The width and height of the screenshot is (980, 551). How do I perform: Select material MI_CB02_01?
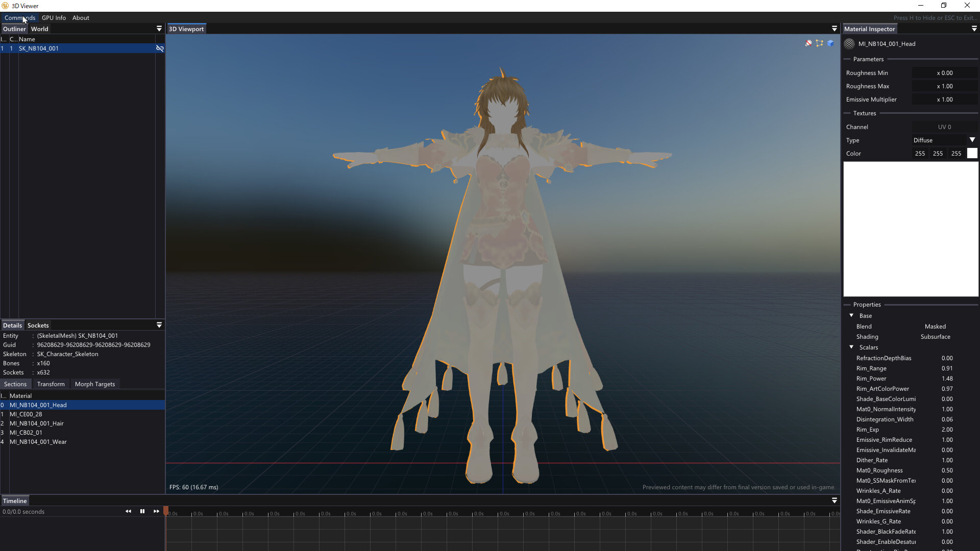pos(82,433)
